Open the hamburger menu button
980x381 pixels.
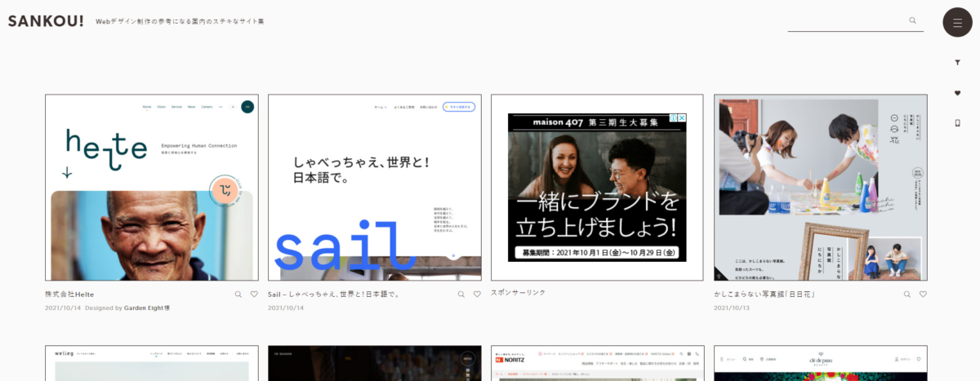pos(957,22)
